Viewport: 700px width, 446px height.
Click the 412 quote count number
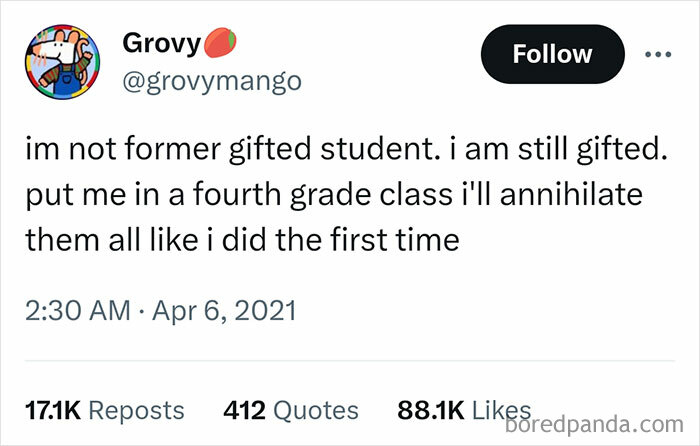pyautogui.click(x=243, y=410)
